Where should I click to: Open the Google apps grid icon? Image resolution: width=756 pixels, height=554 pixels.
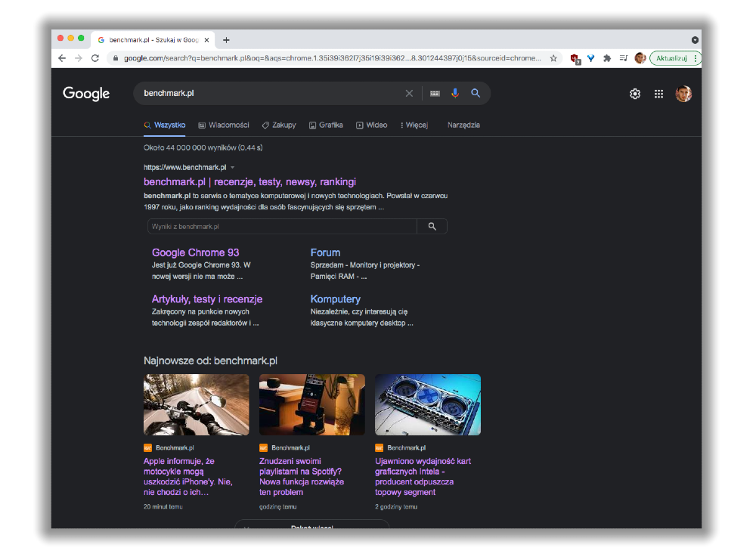tap(658, 94)
